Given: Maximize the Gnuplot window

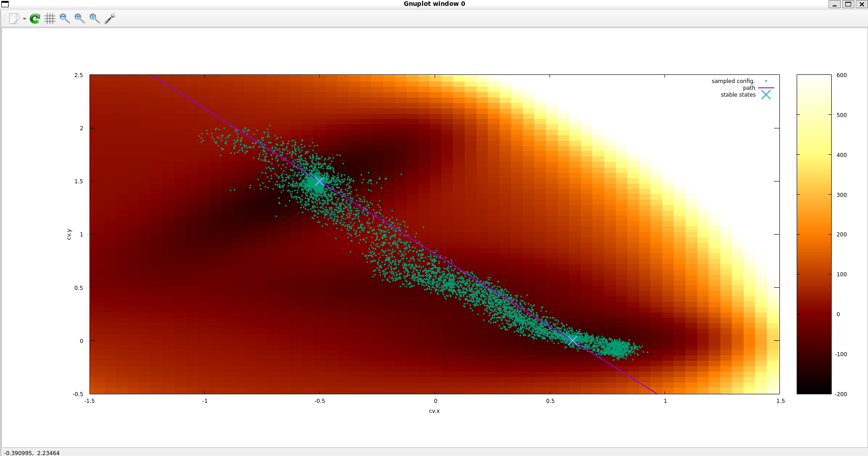Looking at the screenshot, I should tap(848, 4).
